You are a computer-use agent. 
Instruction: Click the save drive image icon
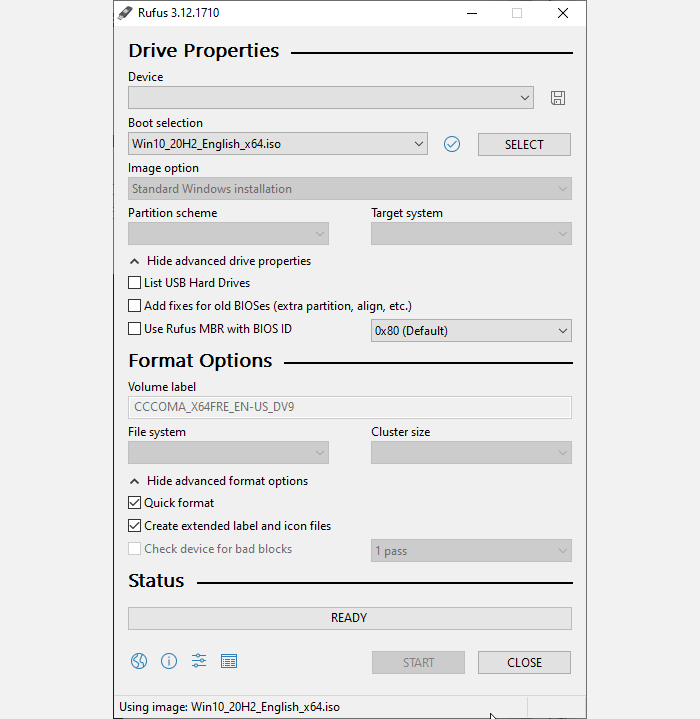[558, 98]
